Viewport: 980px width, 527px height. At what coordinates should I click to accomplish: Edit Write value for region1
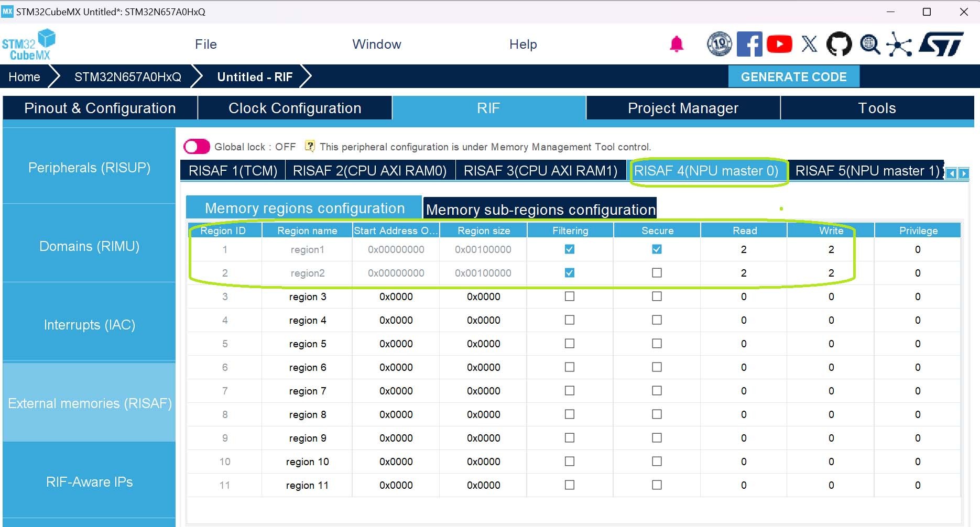tap(831, 249)
